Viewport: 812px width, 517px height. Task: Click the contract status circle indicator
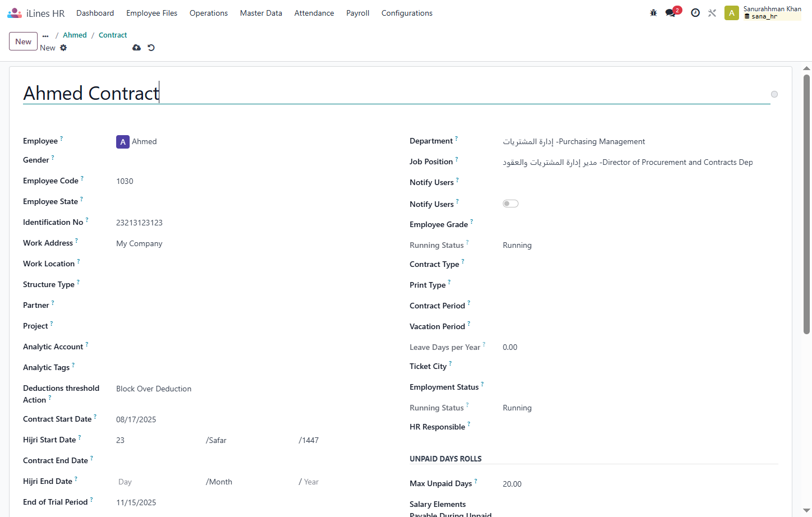tap(774, 94)
